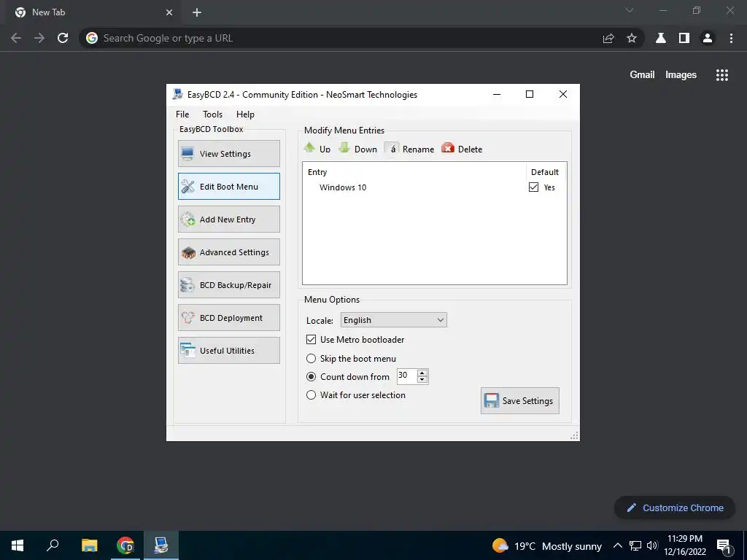Image resolution: width=747 pixels, height=560 pixels.
Task: Toggle Chrome side panel
Action: coord(684,38)
